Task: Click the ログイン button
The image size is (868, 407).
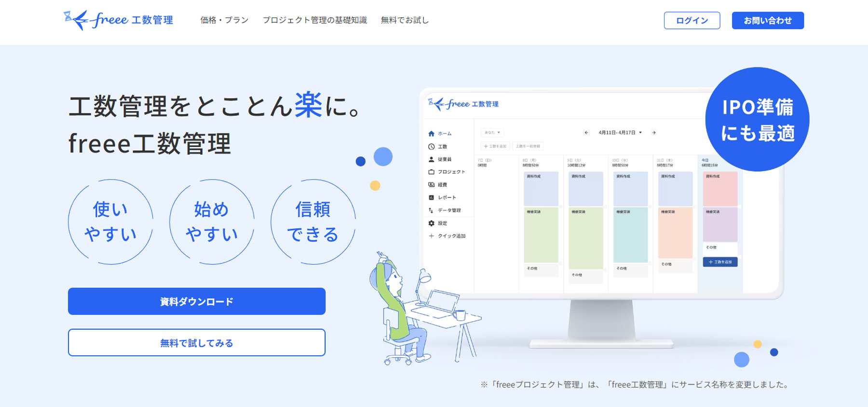Action: click(x=692, y=20)
